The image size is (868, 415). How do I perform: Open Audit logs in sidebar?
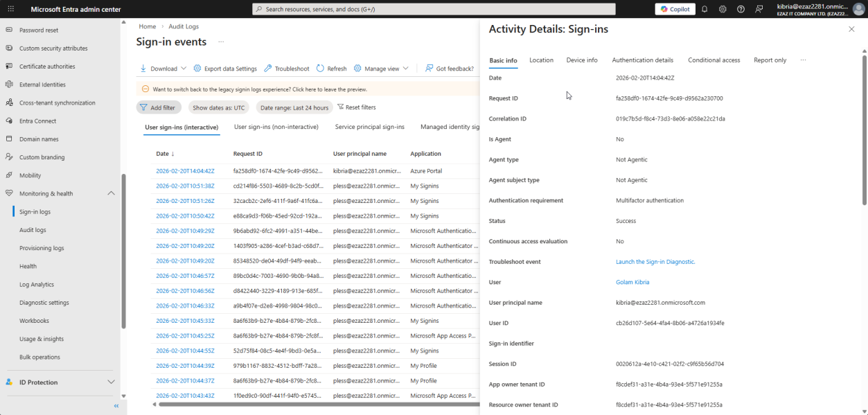pos(33,230)
